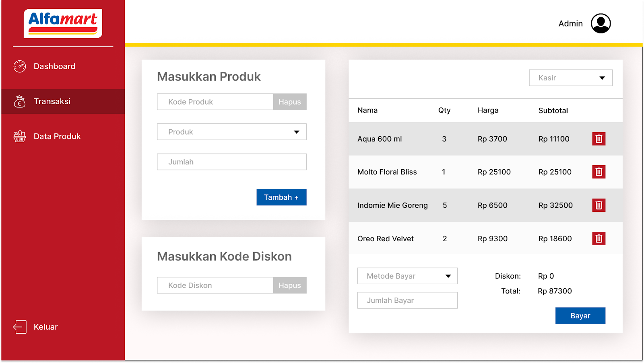The image size is (644, 363).
Task: Click the Qty column header
Action: (x=444, y=110)
